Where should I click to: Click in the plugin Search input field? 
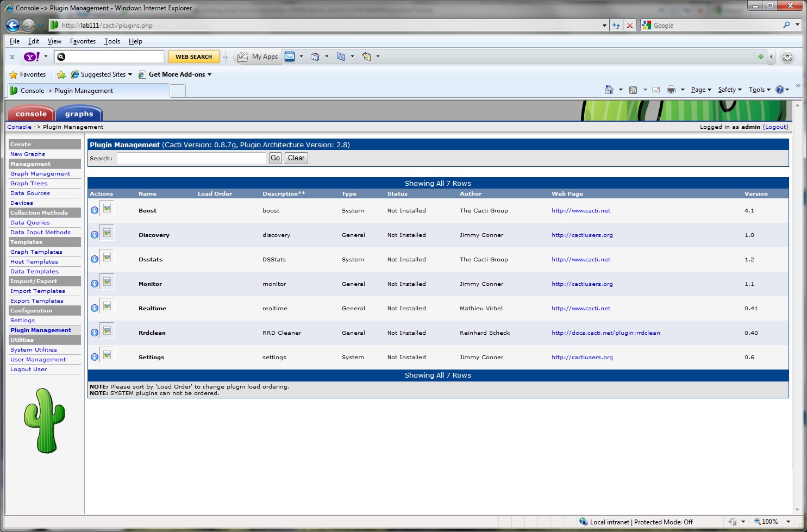[x=191, y=158]
